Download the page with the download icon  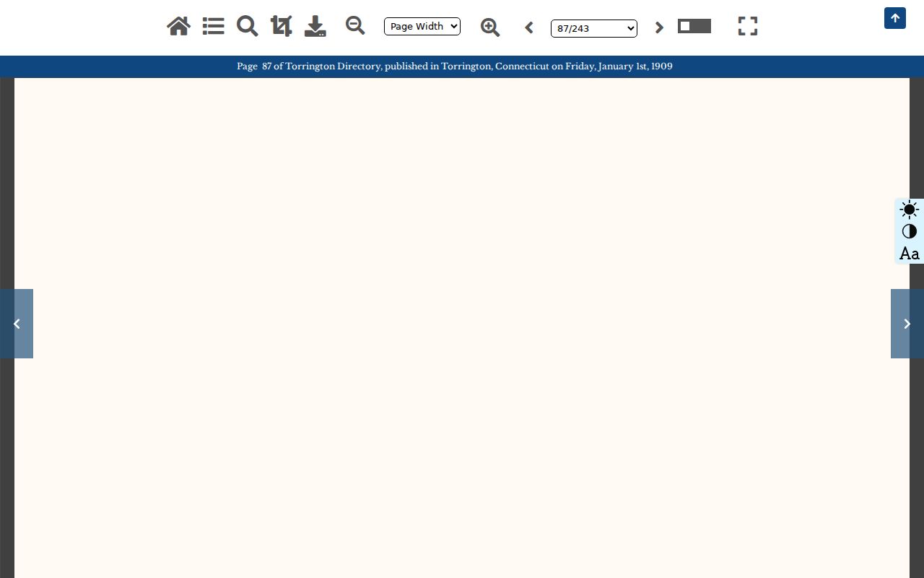point(315,27)
